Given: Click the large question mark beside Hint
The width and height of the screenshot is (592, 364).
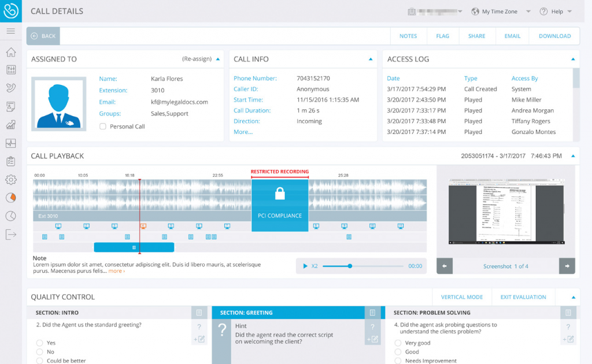Looking at the screenshot, I should [223, 330].
